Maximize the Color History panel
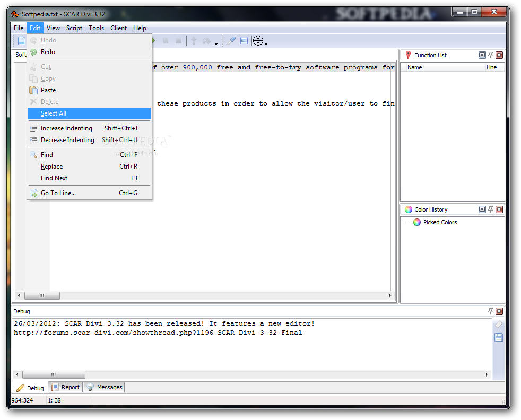 click(482, 209)
